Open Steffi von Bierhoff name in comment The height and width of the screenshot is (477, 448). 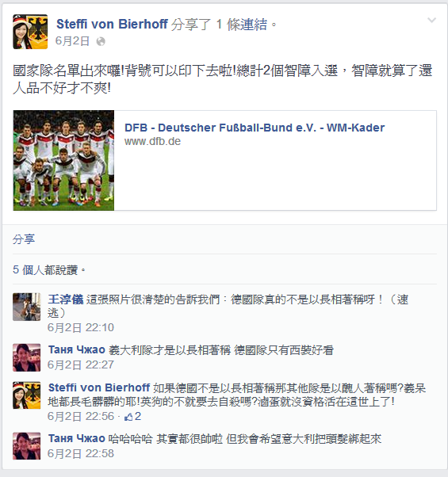[99, 388]
